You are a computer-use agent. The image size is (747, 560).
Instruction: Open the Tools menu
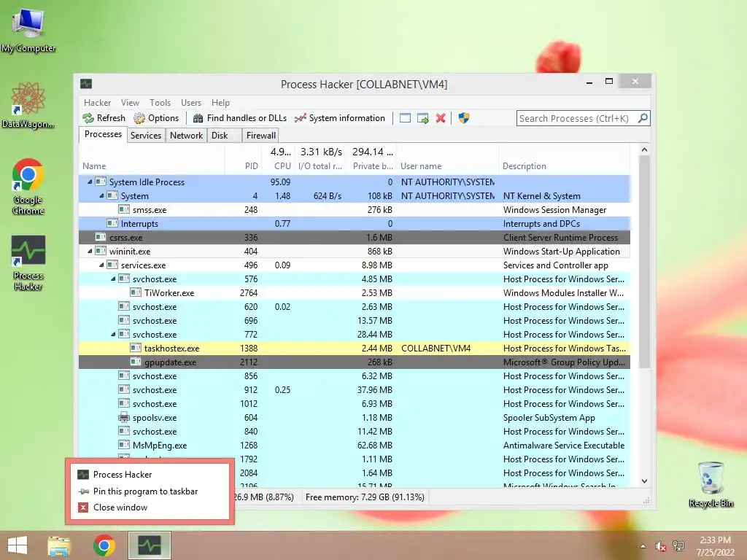pyautogui.click(x=160, y=103)
